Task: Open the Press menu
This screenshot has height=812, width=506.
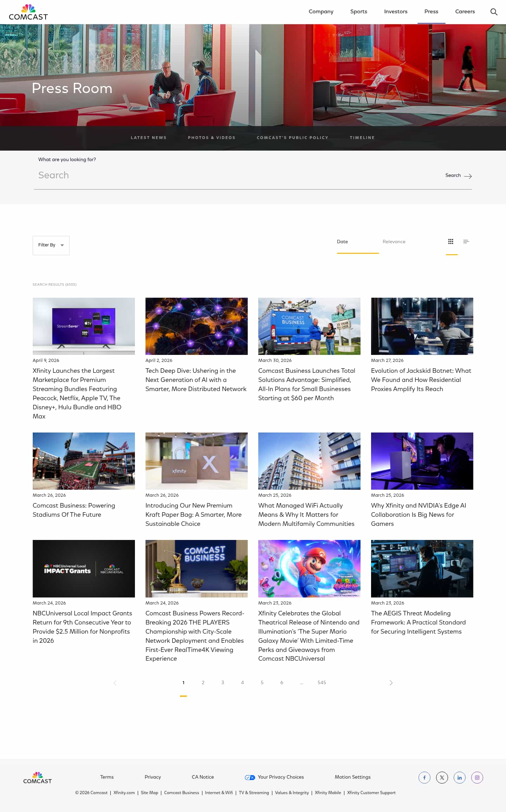Action: [x=431, y=12]
